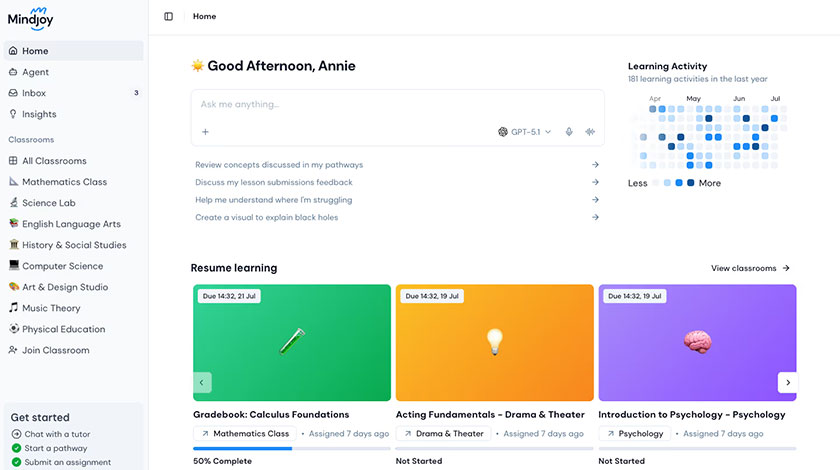Click Submit an assignment checked step
The height and width of the screenshot is (470, 840).
pyautogui.click(x=62, y=462)
